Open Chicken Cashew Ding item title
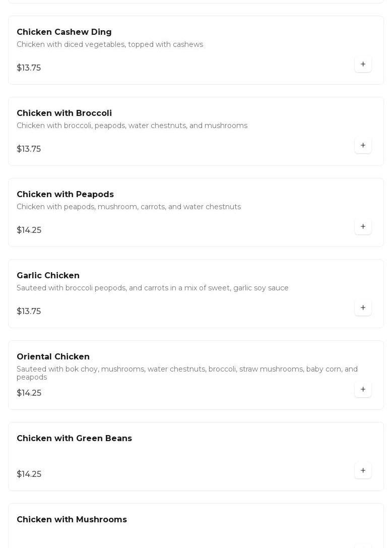Image resolution: width=392 pixels, height=548 pixels. (64, 32)
